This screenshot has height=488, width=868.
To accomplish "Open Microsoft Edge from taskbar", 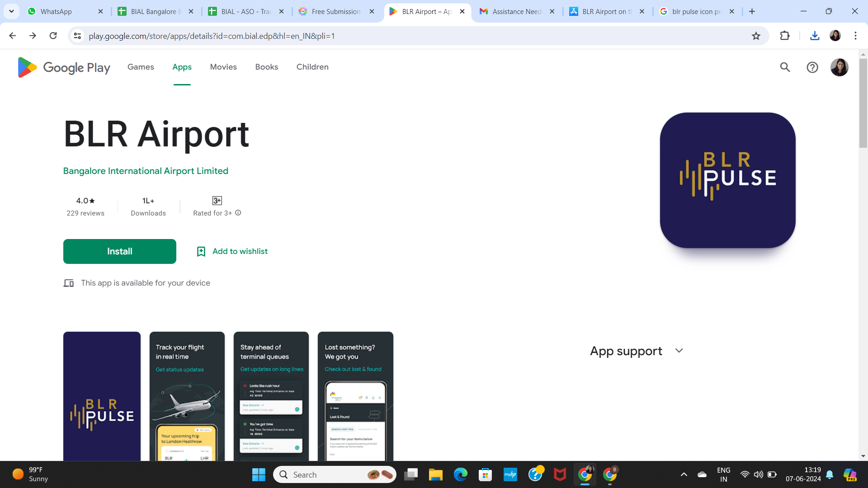I will pos(460,474).
